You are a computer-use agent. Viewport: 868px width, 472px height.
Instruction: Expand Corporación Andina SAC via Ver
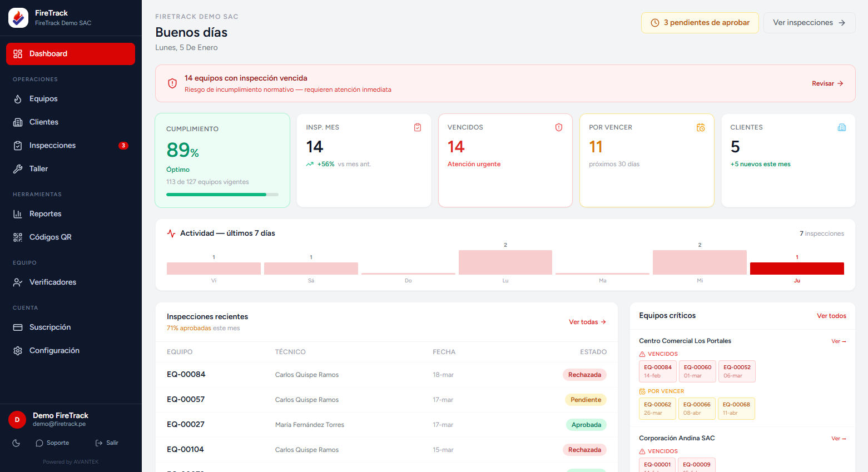coord(838,439)
